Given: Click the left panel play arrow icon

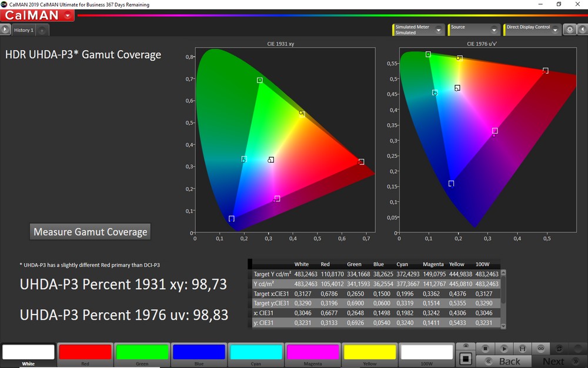Looking at the screenshot, I should [5, 29].
